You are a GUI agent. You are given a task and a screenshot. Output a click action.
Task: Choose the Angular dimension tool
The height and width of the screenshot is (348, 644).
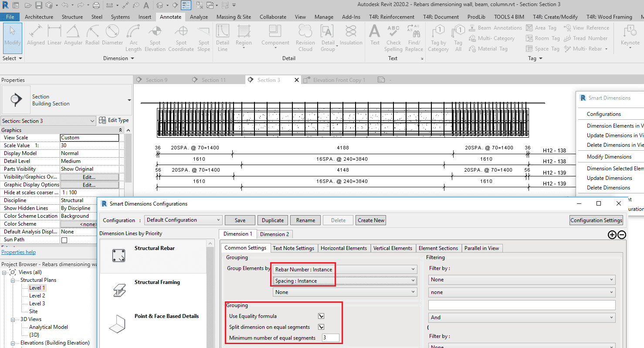click(x=73, y=35)
